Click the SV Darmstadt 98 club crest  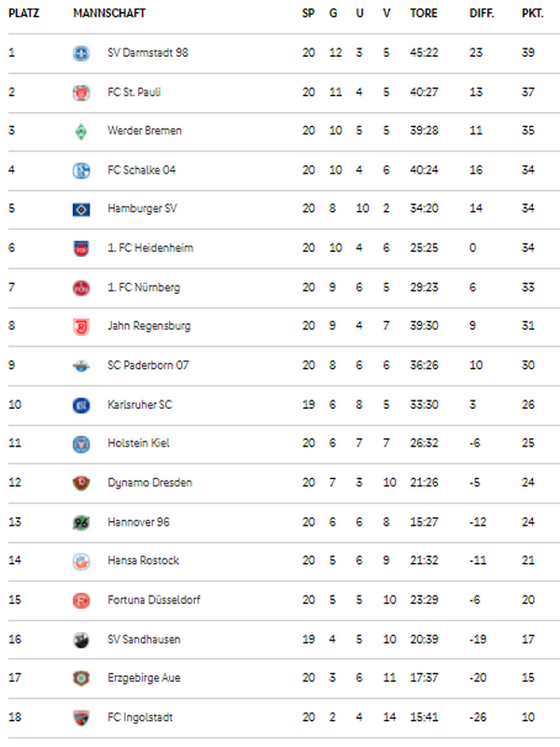pos(81,53)
